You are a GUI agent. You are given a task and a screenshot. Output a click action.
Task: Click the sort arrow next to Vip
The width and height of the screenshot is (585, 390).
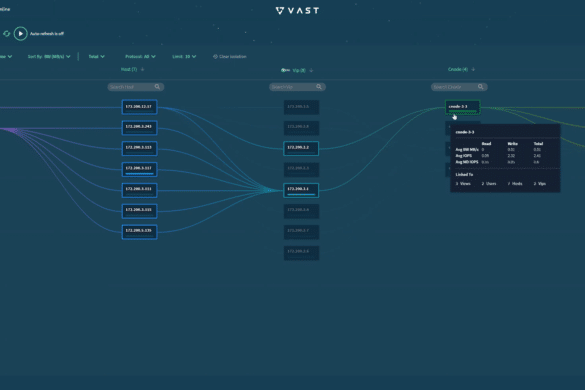tap(311, 70)
